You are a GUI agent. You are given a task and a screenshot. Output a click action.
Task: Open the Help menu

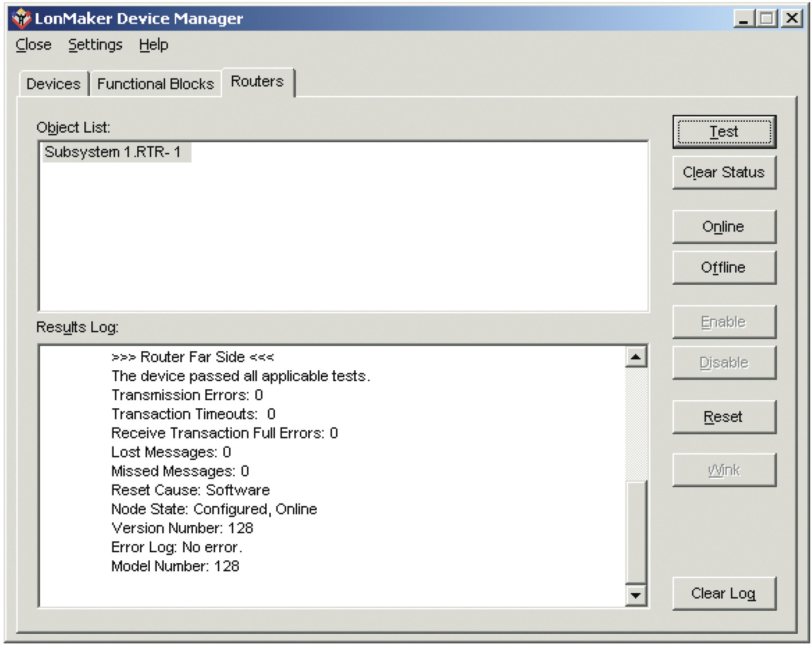click(153, 45)
